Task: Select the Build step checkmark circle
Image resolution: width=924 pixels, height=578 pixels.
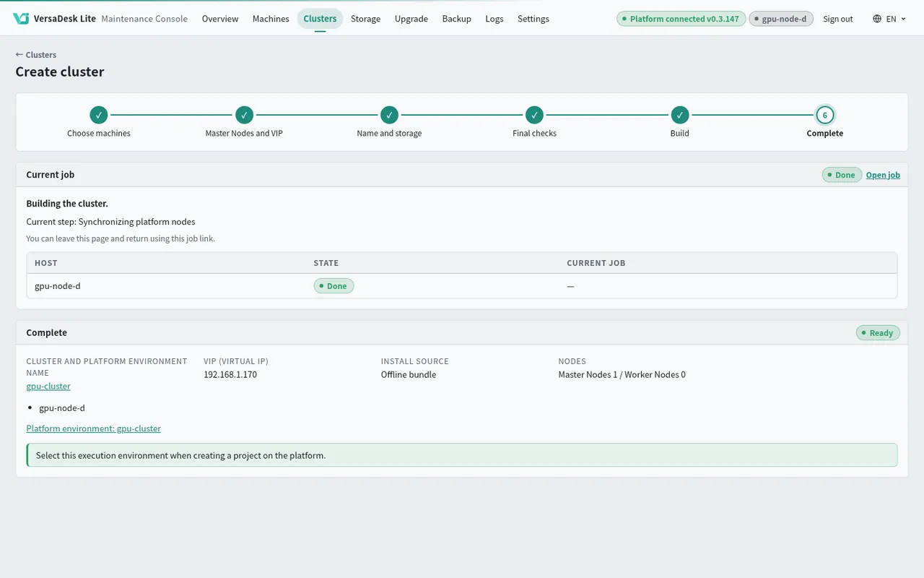Action: point(680,115)
